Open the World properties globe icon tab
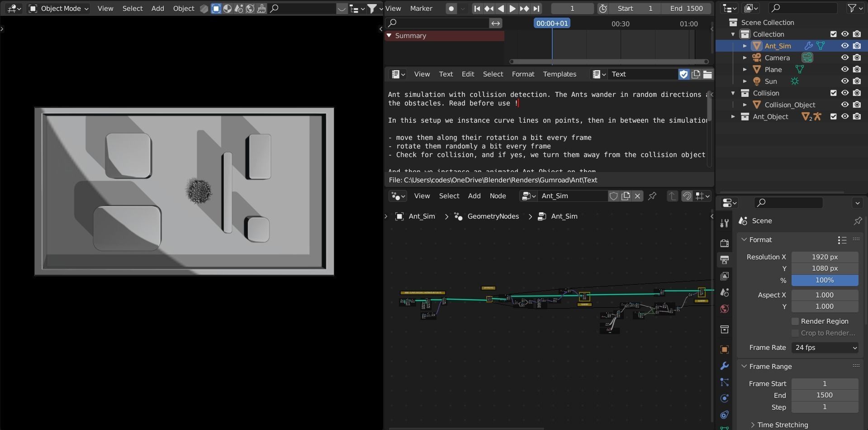 pyautogui.click(x=724, y=309)
